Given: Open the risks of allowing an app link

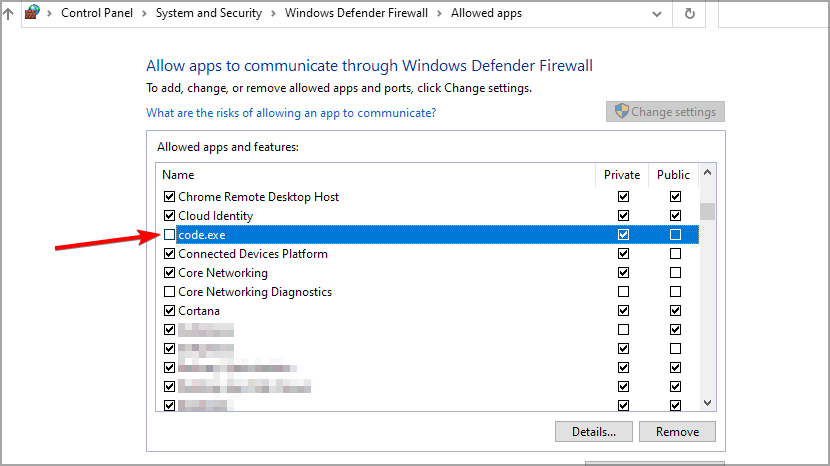Looking at the screenshot, I should [291, 113].
